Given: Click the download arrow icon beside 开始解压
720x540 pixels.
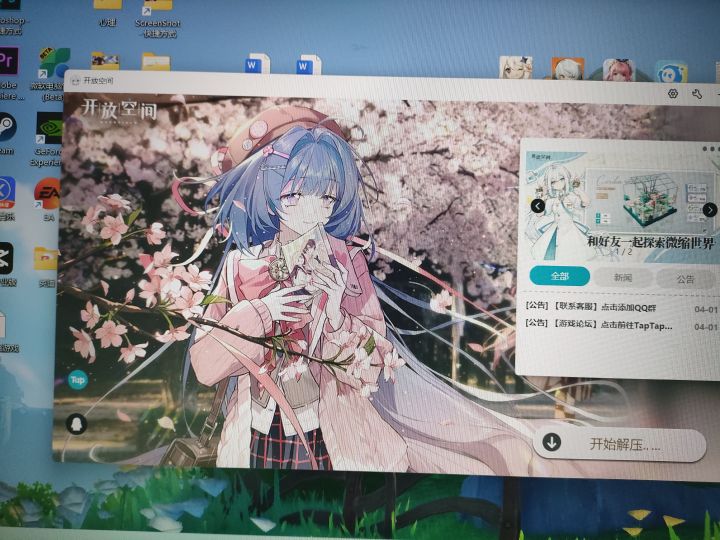Looking at the screenshot, I should click(x=551, y=442).
